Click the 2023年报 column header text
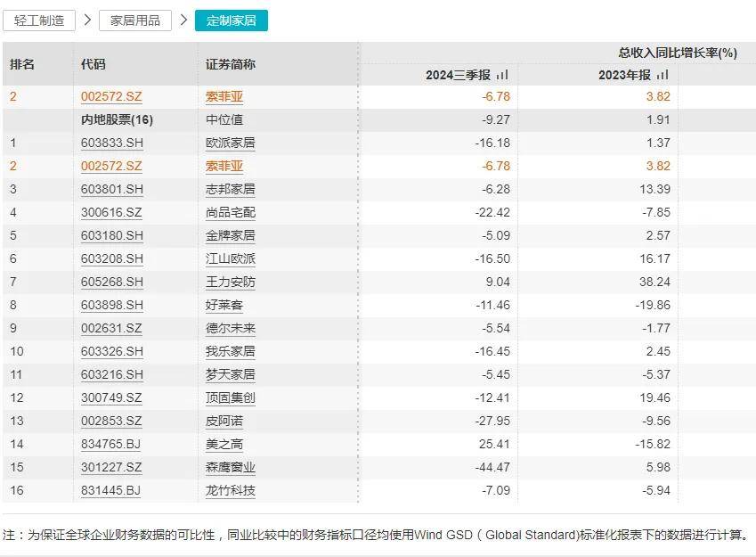 (624, 75)
